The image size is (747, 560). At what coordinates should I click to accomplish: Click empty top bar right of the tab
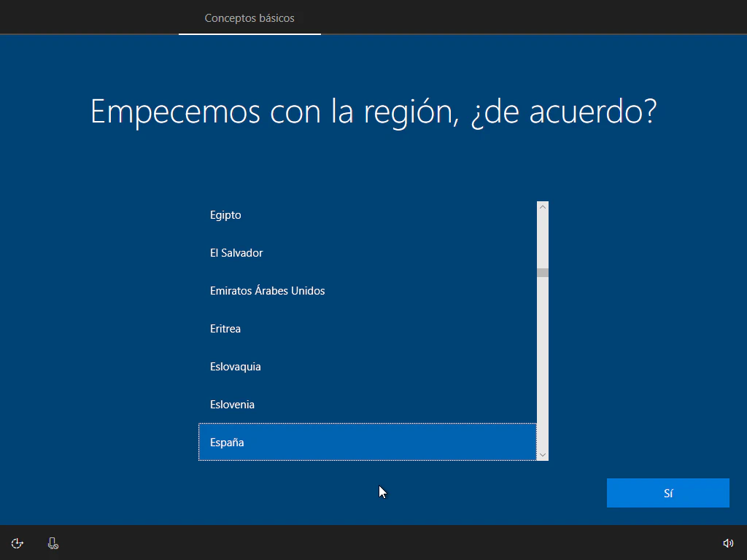(533, 17)
